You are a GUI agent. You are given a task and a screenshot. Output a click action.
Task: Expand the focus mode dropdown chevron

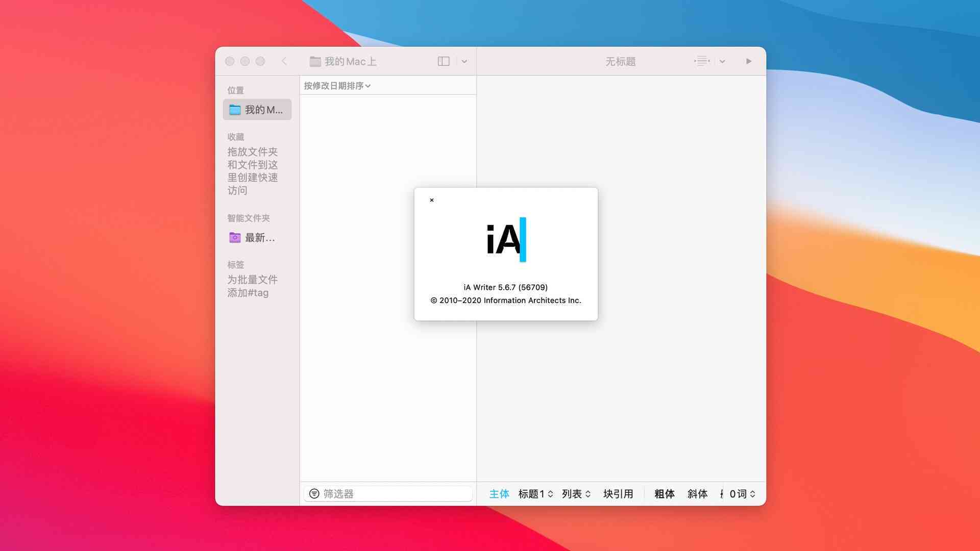(x=722, y=61)
